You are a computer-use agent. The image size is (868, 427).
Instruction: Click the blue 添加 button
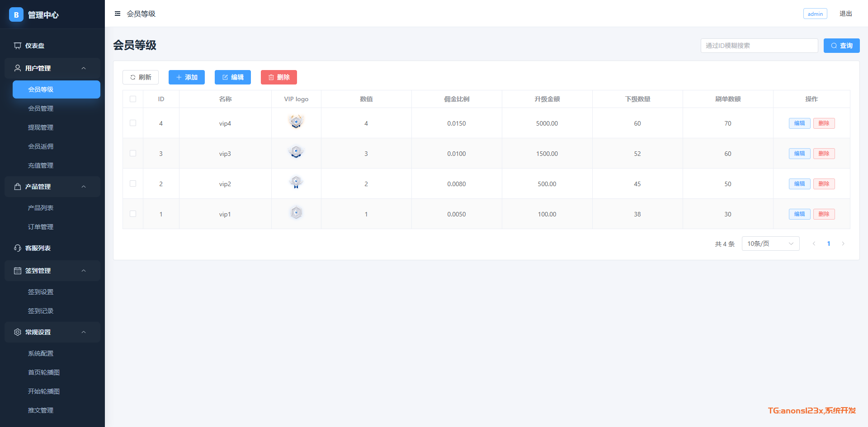point(187,77)
